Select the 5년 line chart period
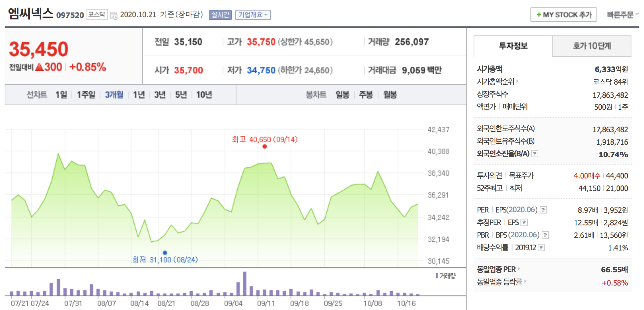This screenshot has height=310, width=644. pyautogui.click(x=181, y=95)
